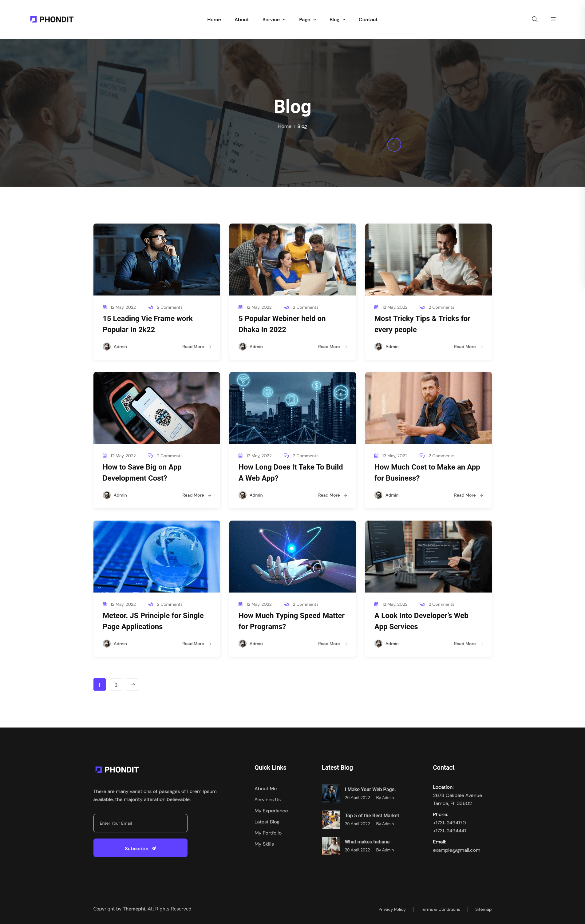Screen dimensions: 585x924
Task: Click About Me in Quick Links
Action: (x=266, y=788)
